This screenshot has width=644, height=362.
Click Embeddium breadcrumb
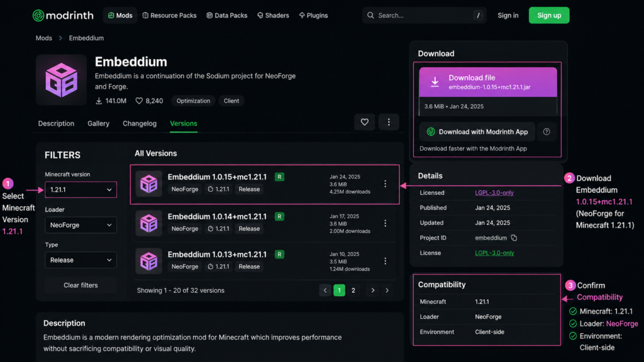click(x=86, y=38)
